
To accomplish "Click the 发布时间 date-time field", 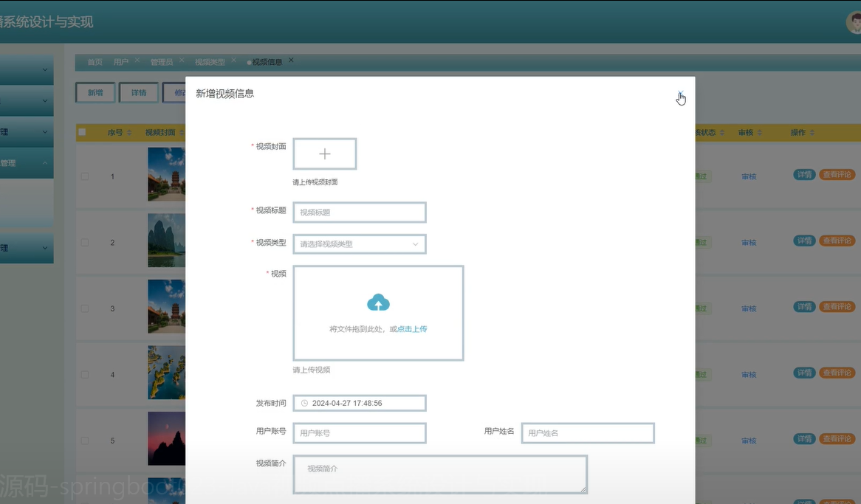I will point(360,403).
